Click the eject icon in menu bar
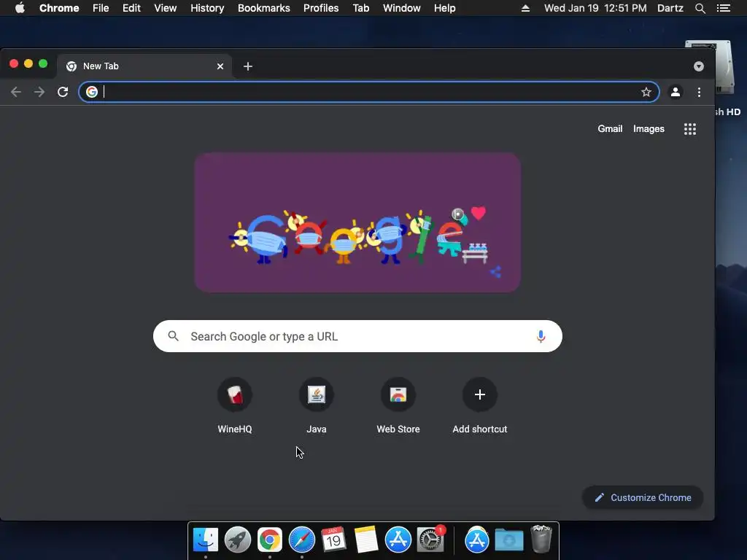The image size is (747, 560). [525, 8]
